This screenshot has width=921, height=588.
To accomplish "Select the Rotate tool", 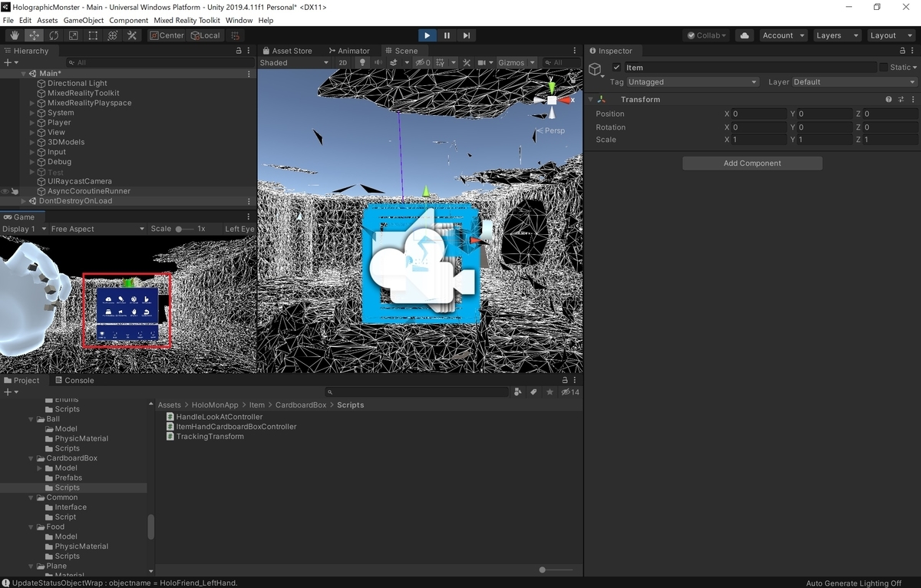I will [x=54, y=35].
